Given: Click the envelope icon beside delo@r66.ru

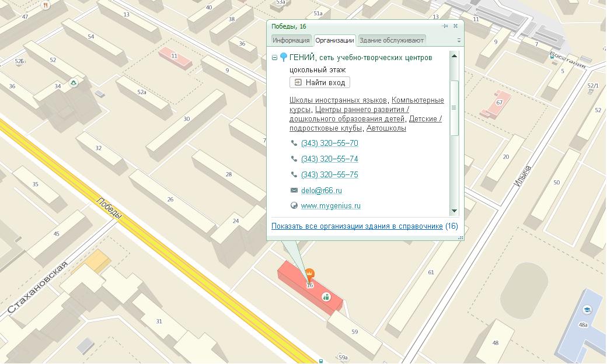Looking at the screenshot, I should (x=292, y=190).
